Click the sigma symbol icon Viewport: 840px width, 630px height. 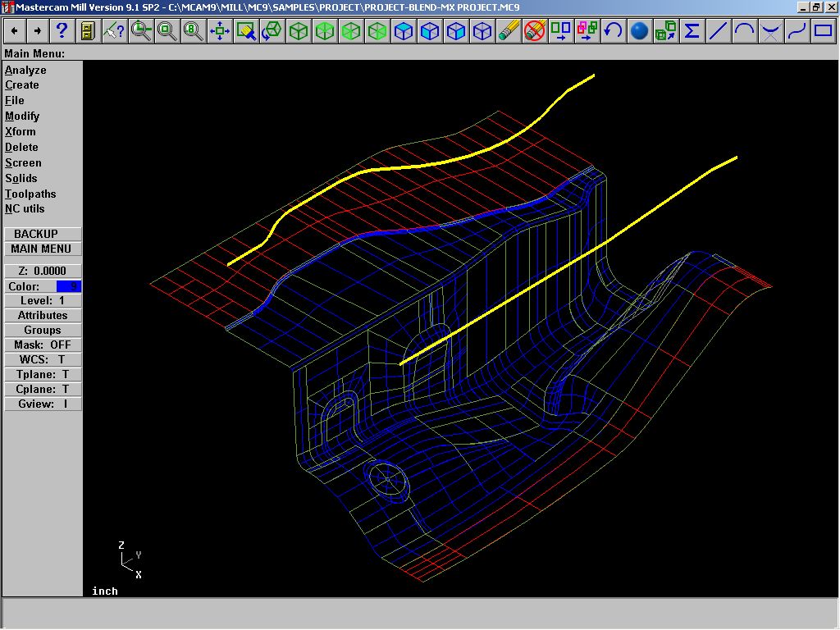[x=692, y=30]
